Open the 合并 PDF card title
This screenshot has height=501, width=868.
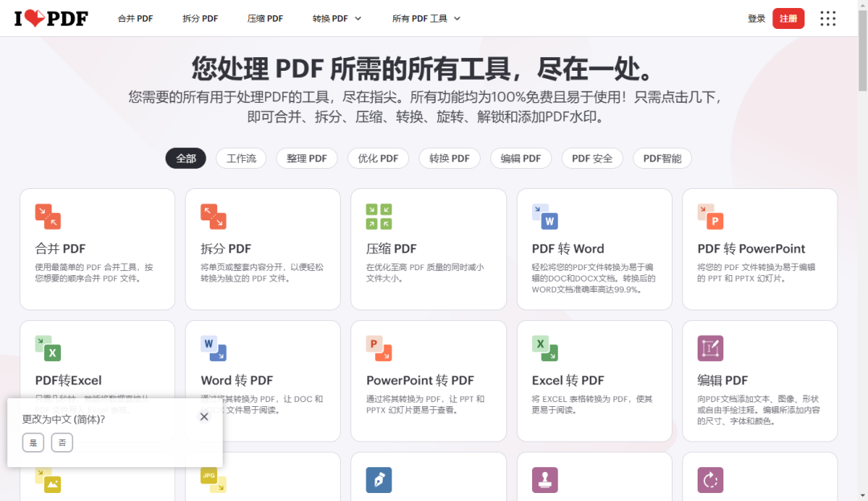[60, 248]
